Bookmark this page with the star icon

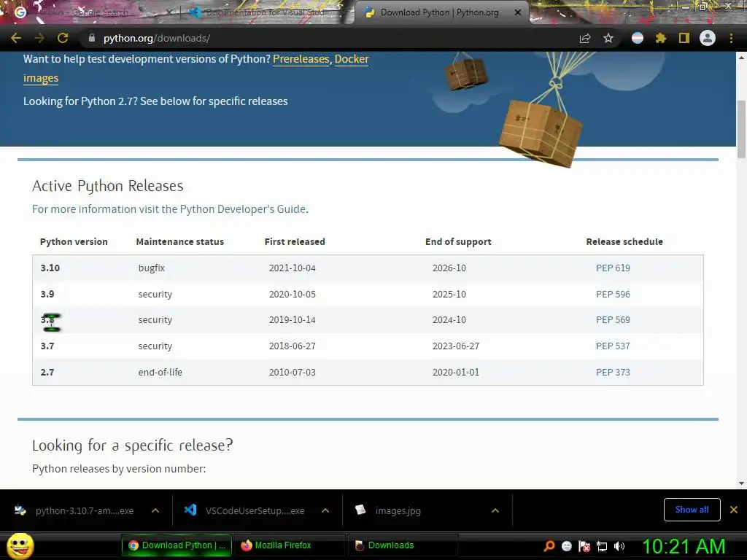coord(608,38)
